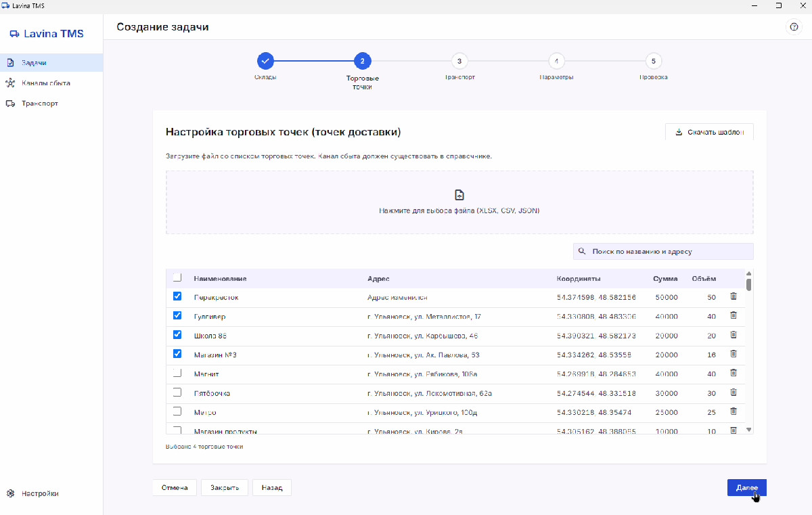Click the file drop zone to choose file
The height and width of the screenshot is (515, 812).
click(x=459, y=202)
